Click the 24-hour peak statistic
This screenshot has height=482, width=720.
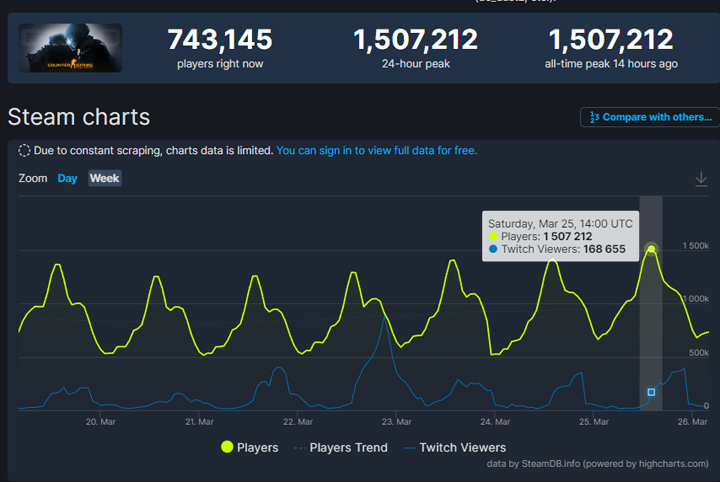coord(415,47)
